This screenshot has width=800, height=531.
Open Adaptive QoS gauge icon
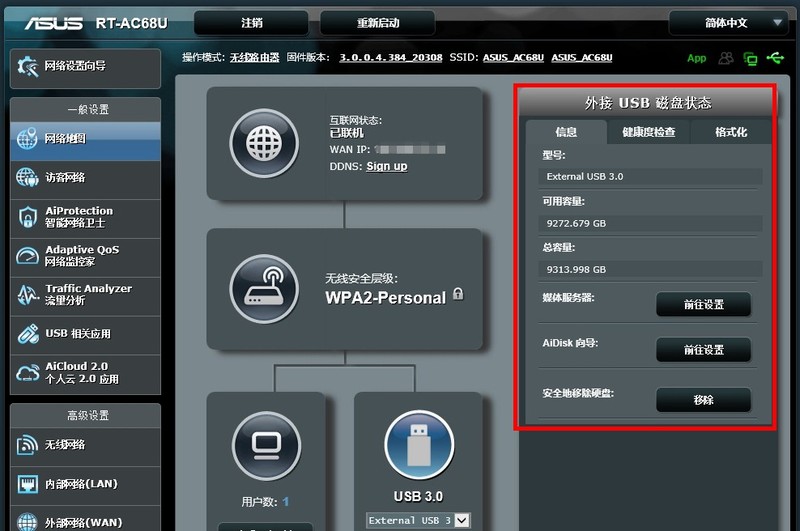27,256
